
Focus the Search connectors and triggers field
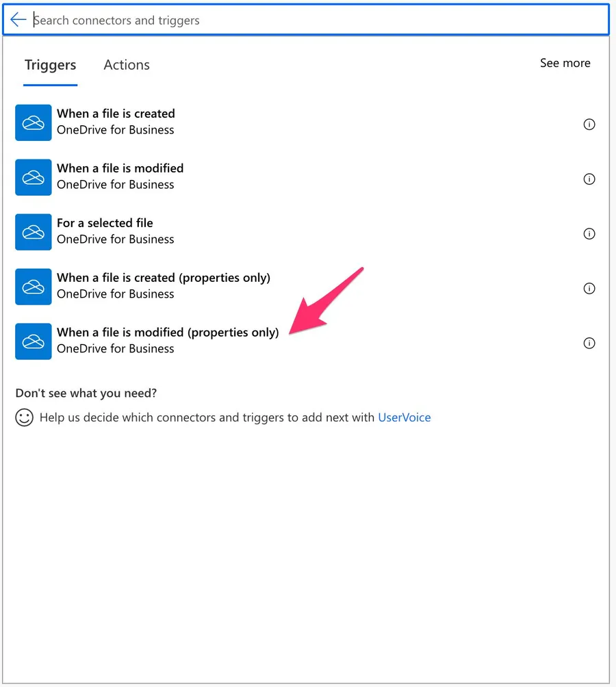pos(315,20)
